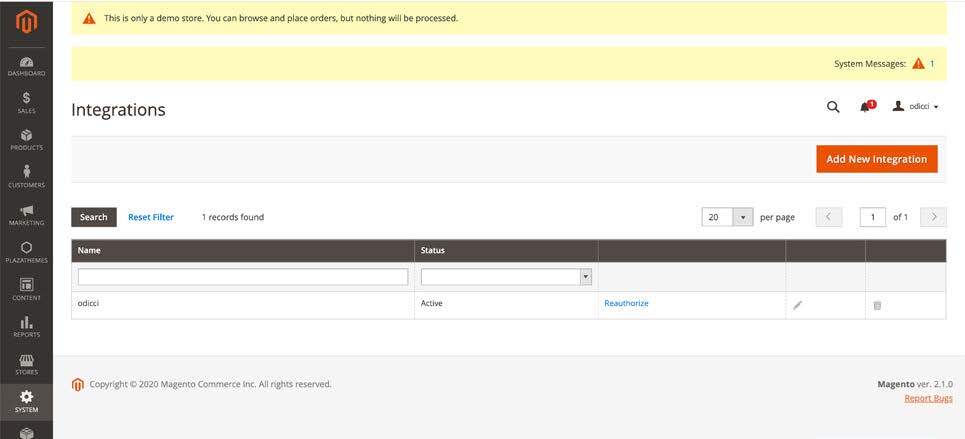Image resolution: width=965 pixels, height=439 pixels.
Task: Delete the odicci integration with trash icon
Action: click(877, 305)
